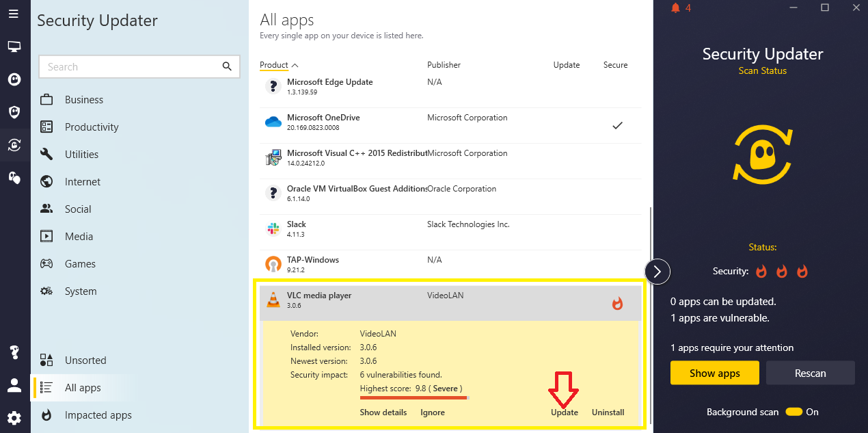Click the Rescan button

(811, 373)
